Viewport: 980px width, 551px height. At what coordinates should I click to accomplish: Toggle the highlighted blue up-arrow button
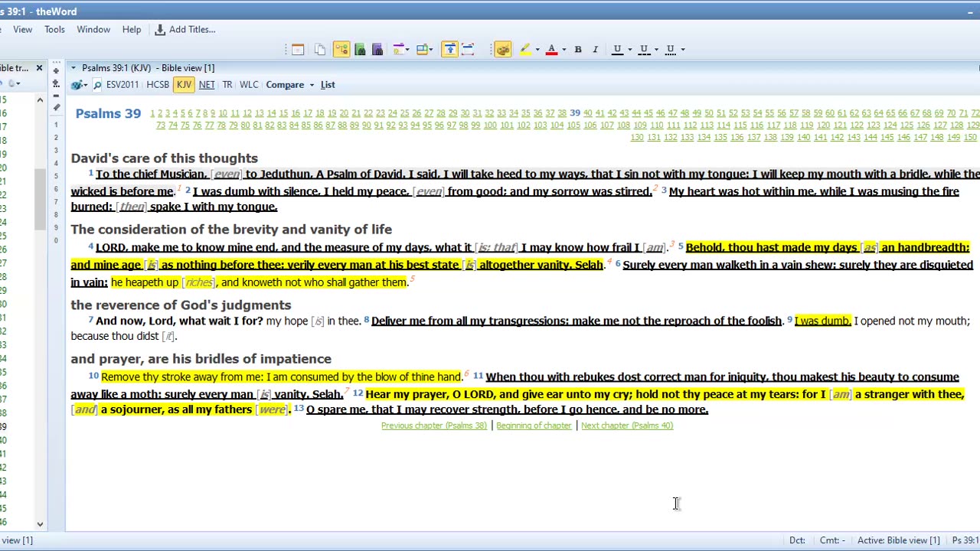click(x=450, y=49)
